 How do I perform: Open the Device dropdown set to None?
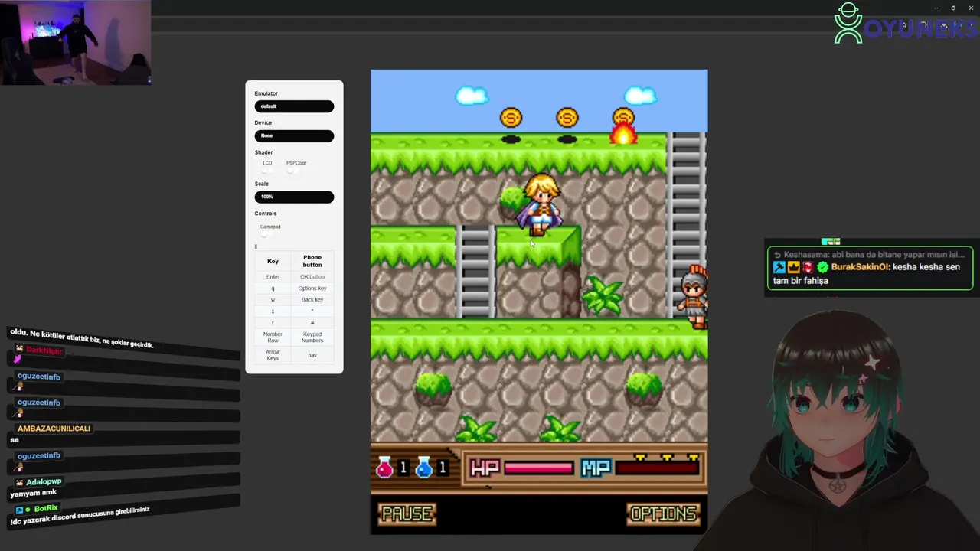(294, 135)
